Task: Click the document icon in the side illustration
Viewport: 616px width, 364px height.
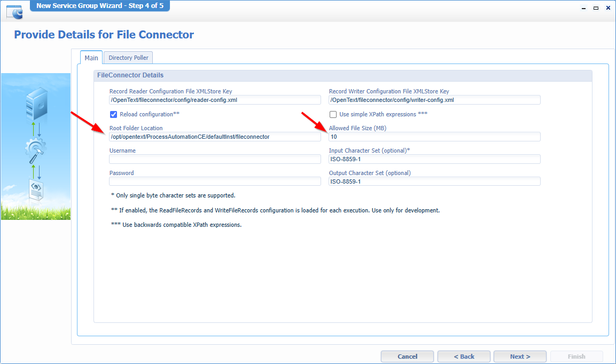Action: [x=36, y=191]
